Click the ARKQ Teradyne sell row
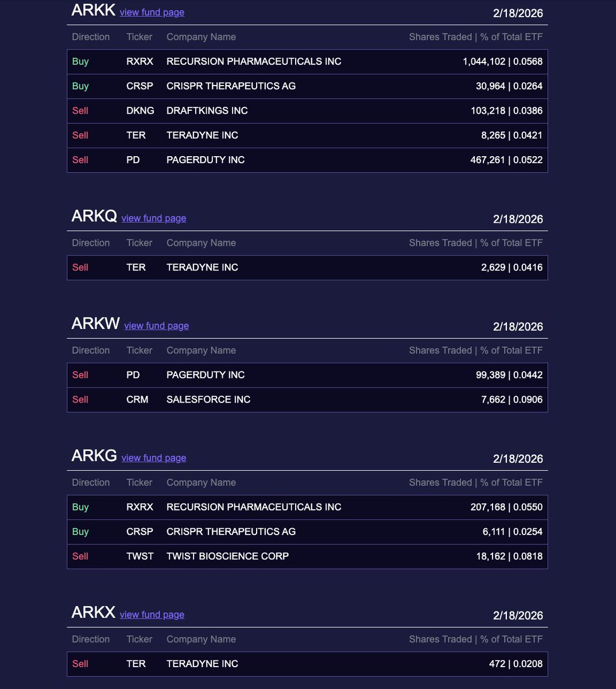This screenshot has width=616, height=689. tap(307, 268)
